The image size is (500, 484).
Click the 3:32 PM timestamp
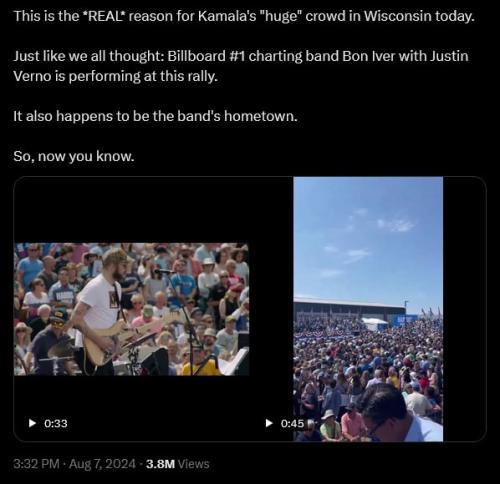coord(36,464)
